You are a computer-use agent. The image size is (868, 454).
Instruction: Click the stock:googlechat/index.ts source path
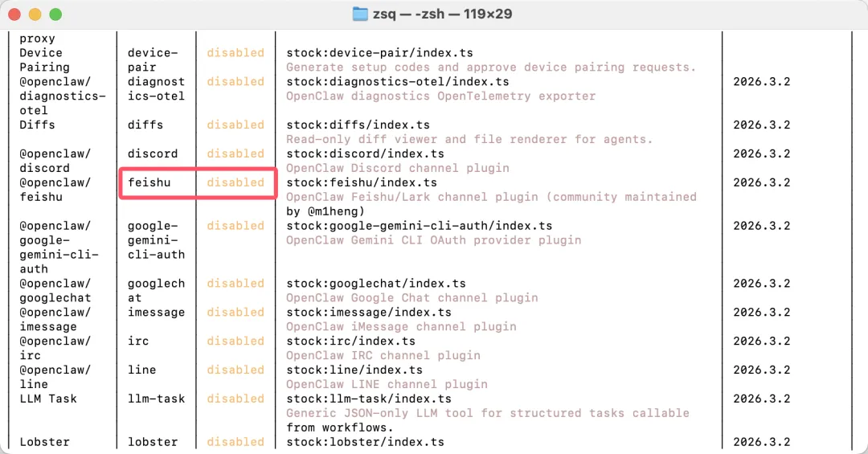[376, 284]
